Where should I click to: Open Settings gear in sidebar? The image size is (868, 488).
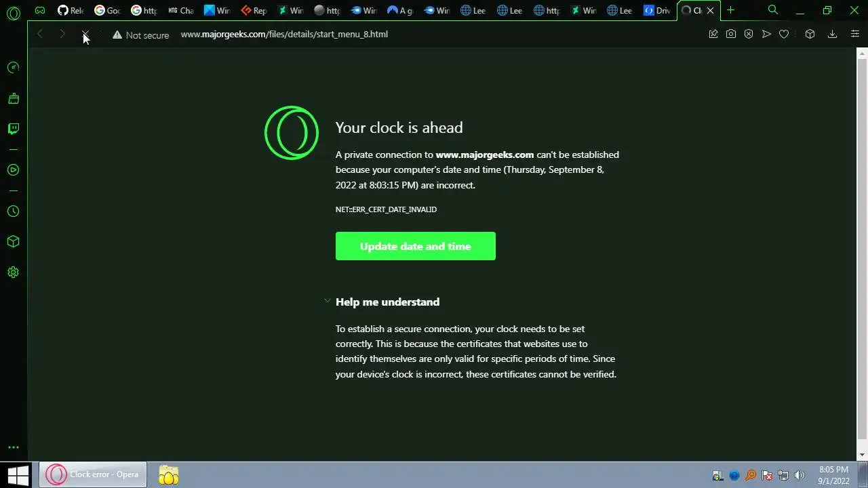13,272
